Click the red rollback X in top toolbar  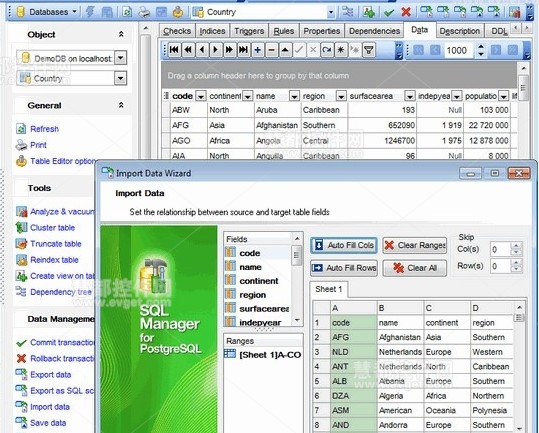(406, 12)
